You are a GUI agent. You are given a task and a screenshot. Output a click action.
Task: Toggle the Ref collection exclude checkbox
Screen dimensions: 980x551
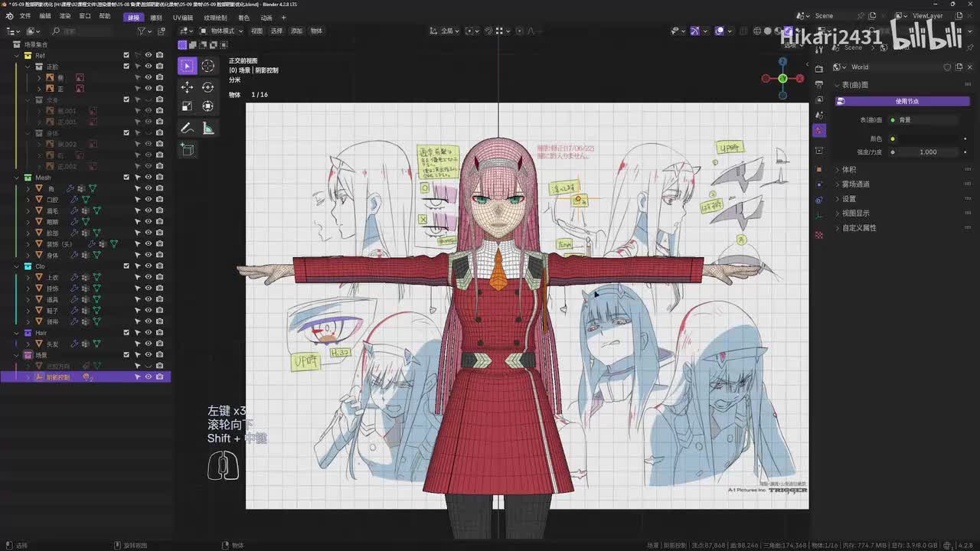[126, 55]
